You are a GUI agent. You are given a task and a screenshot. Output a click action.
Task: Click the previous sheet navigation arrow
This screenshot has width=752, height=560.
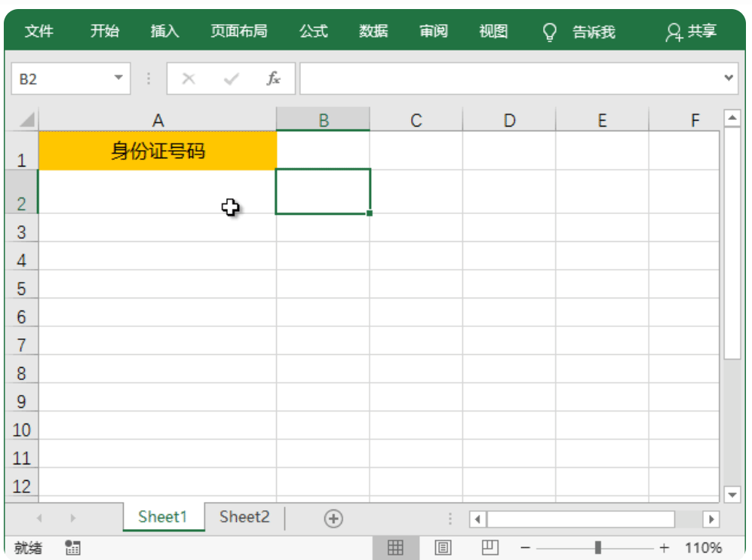pos(39,518)
